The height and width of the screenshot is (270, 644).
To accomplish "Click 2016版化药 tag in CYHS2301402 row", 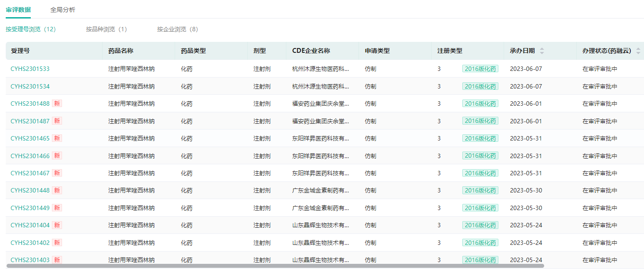I will (x=480, y=243).
